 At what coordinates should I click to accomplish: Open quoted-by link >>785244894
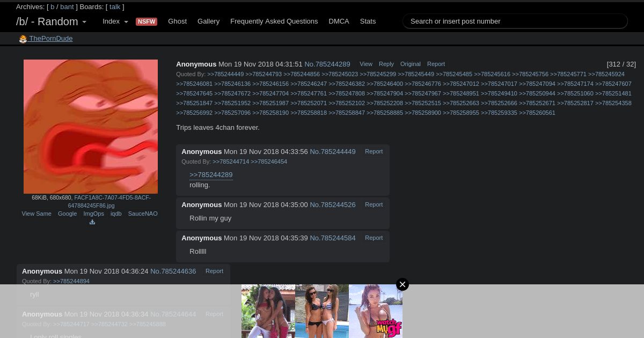pyautogui.click(x=71, y=281)
